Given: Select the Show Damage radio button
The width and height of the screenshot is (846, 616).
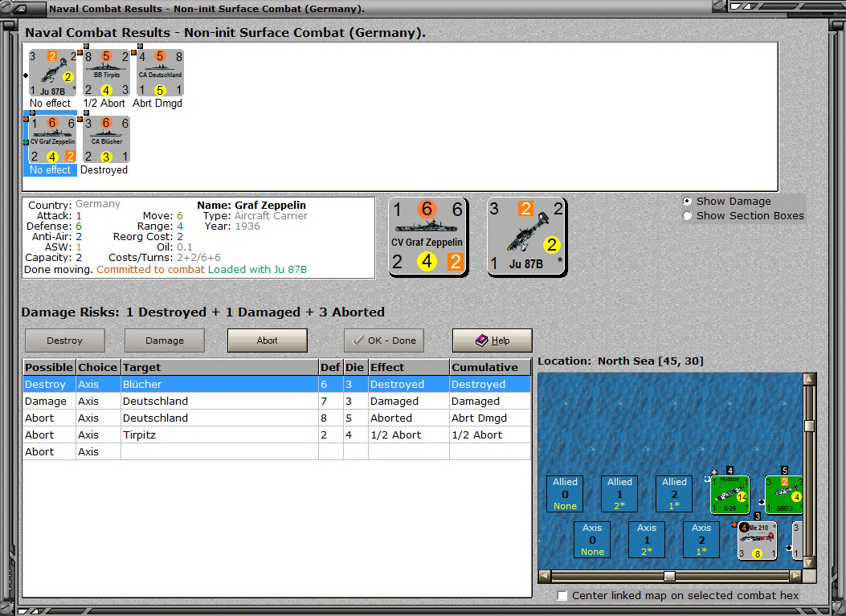Looking at the screenshot, I should (x=688, y=202).
